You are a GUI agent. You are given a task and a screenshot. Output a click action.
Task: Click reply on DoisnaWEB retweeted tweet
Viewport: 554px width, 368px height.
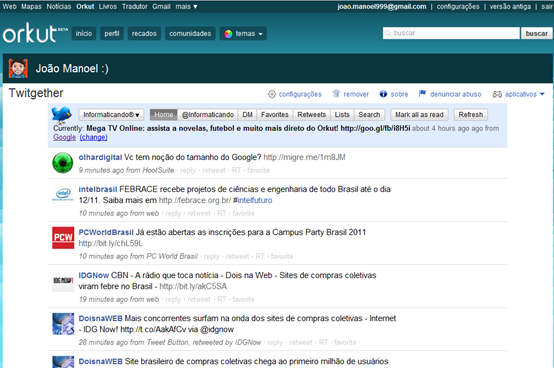point(275,343)
